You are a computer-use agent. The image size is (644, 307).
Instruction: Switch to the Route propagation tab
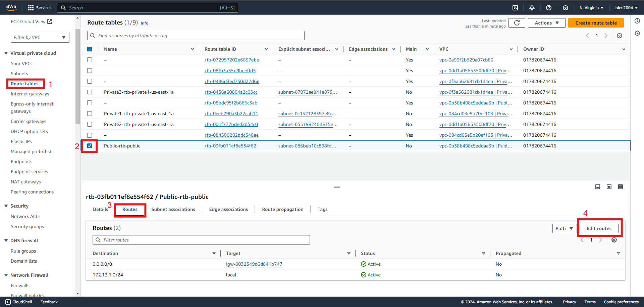[x=283, y=209]
